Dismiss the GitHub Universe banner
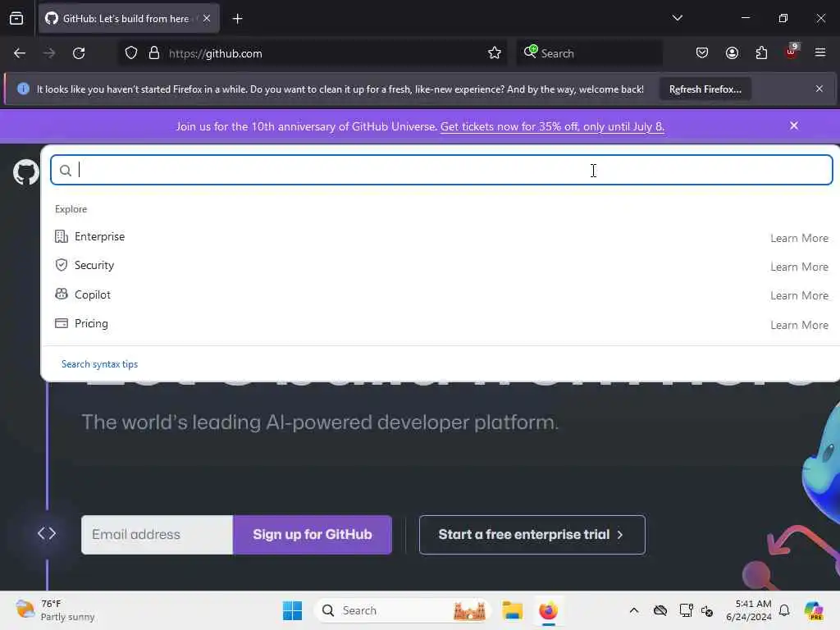Screen dimensions: 840x630 (794, 126)
